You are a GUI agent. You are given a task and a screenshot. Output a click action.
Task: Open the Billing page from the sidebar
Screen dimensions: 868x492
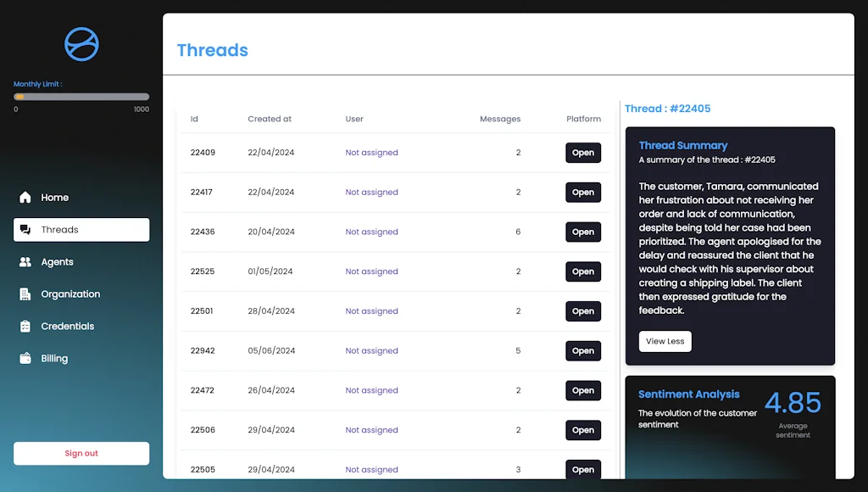(x=53, y=358)
